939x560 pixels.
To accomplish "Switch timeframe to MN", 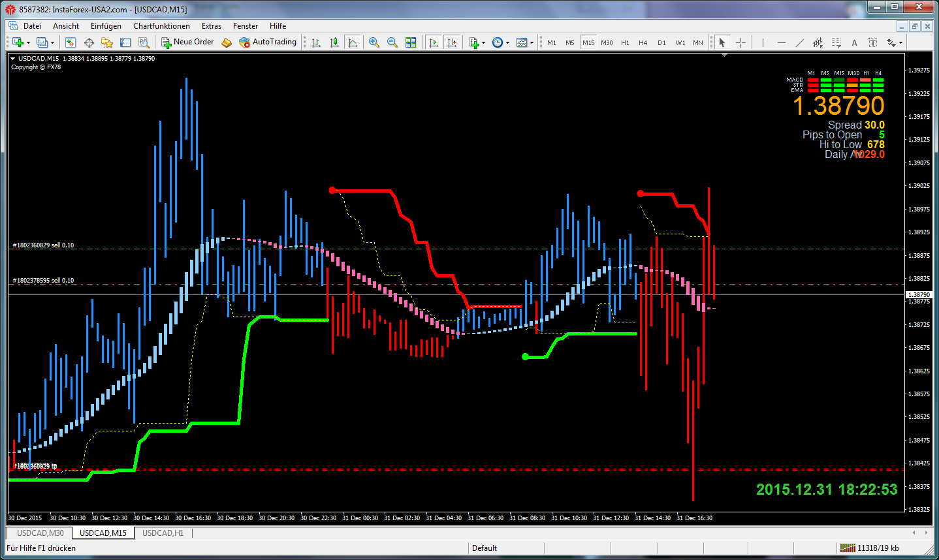I will click(x=698, y=42).
